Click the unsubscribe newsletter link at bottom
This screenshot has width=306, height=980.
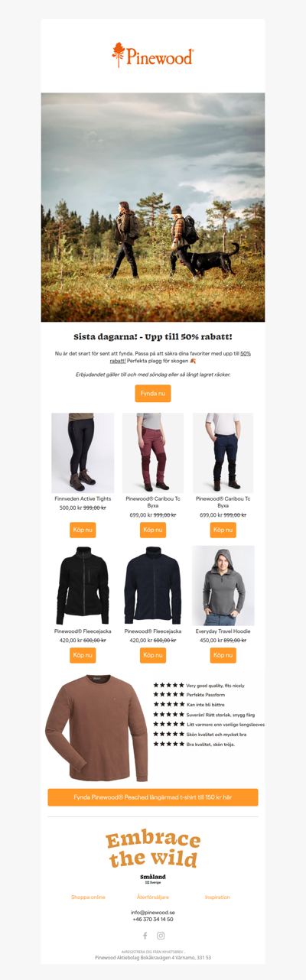click(153, 952)
